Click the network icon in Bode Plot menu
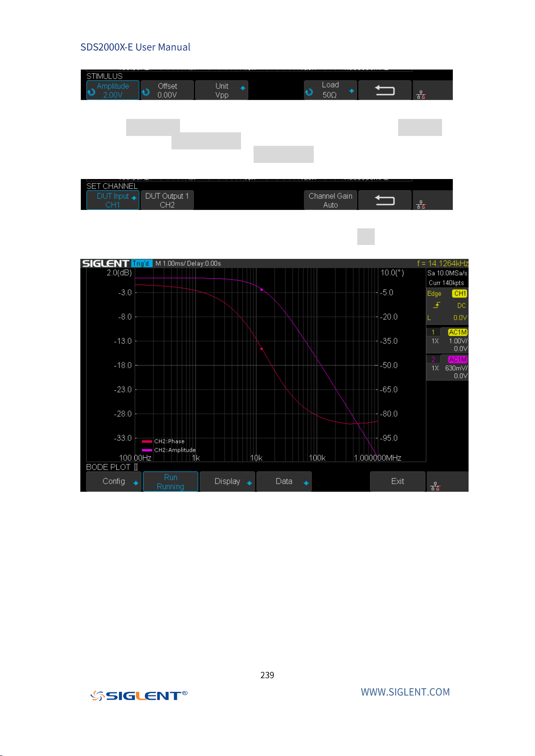The image size is (535, 756). [x=435, y=486]
